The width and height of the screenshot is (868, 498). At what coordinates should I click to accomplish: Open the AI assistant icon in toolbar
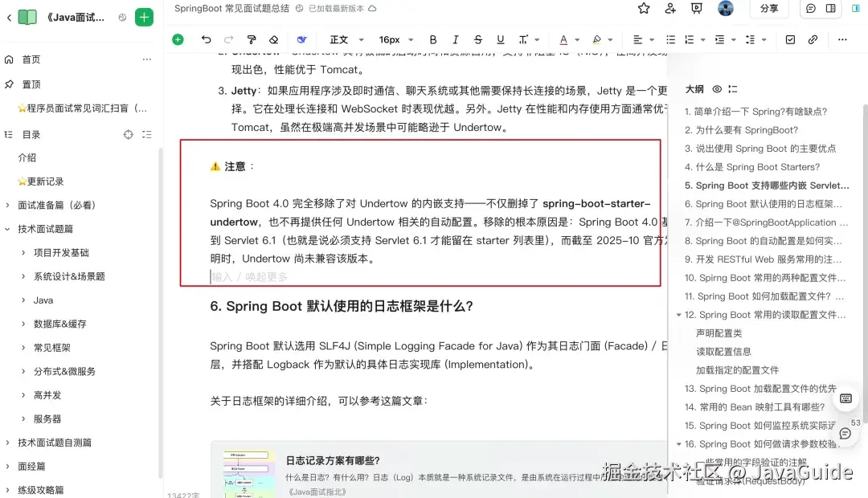(x=301, y=39)
